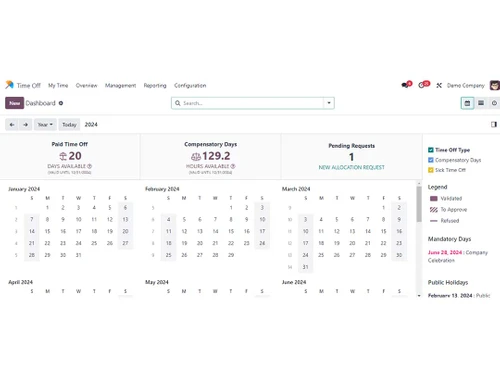
Task: Open the Demo Company switcher
Action: [x=466, y=86]
